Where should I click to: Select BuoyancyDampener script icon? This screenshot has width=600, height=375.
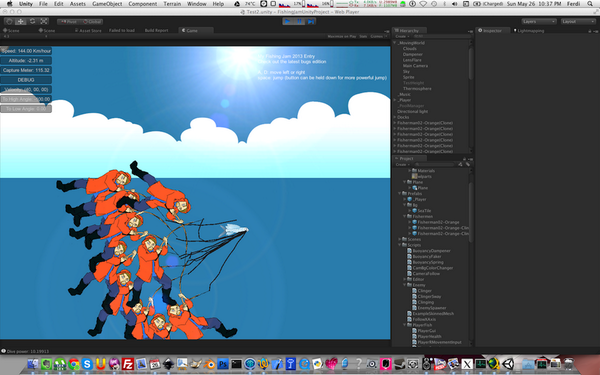(409, 251)
